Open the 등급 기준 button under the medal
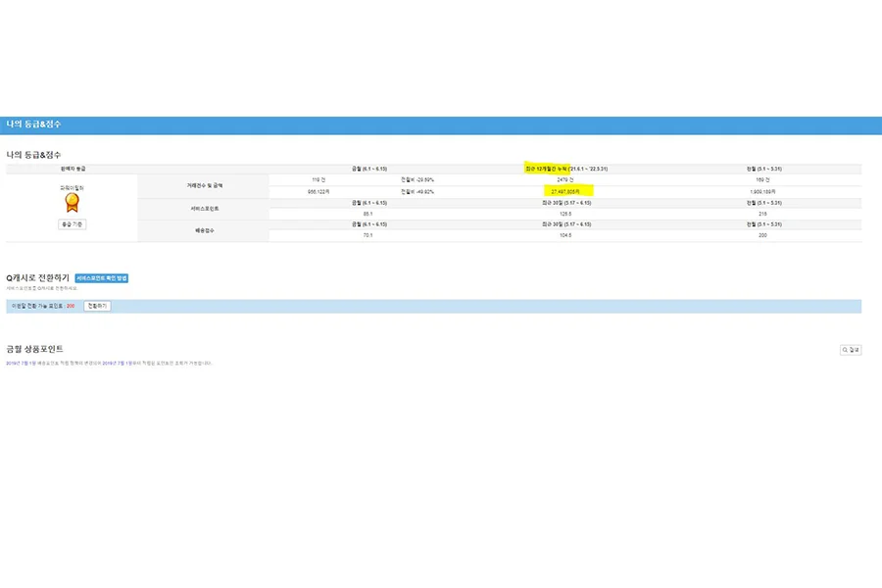 pyautogui.click(x=72, y=224)
